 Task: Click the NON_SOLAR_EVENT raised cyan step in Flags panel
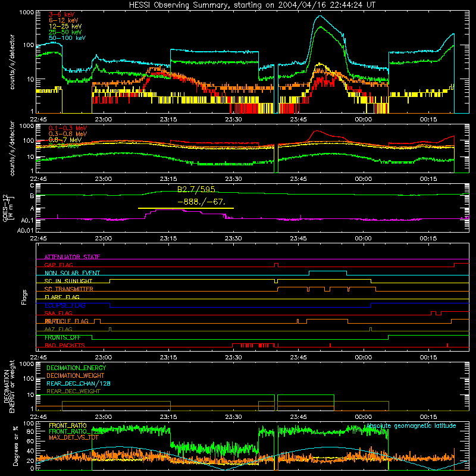328,271
